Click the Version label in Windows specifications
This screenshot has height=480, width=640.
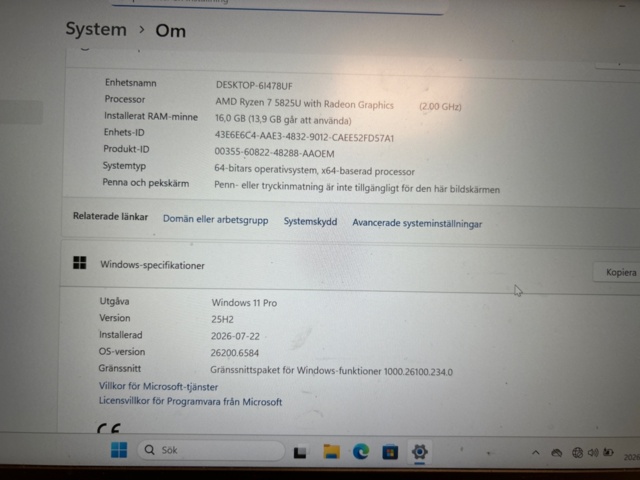click(115, 318)
